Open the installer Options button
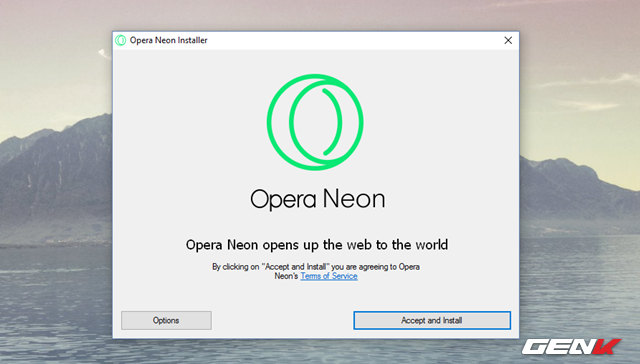 pos(166,320)
